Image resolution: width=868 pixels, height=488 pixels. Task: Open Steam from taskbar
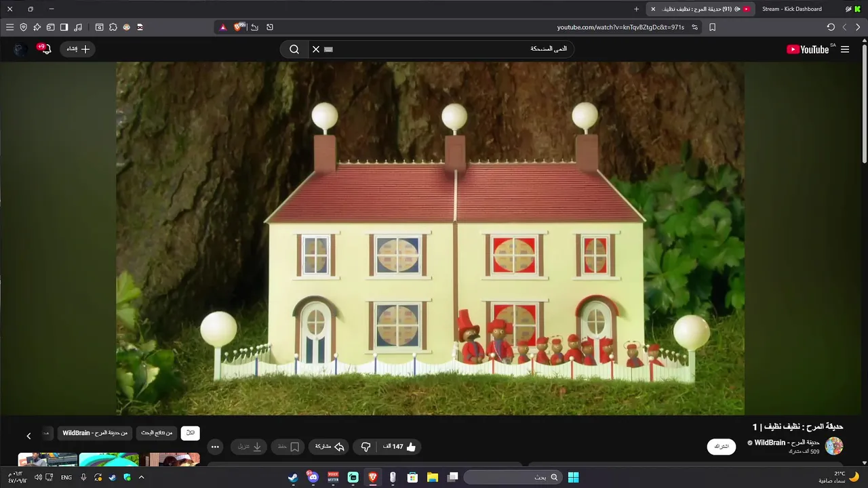tap(292, 477)
